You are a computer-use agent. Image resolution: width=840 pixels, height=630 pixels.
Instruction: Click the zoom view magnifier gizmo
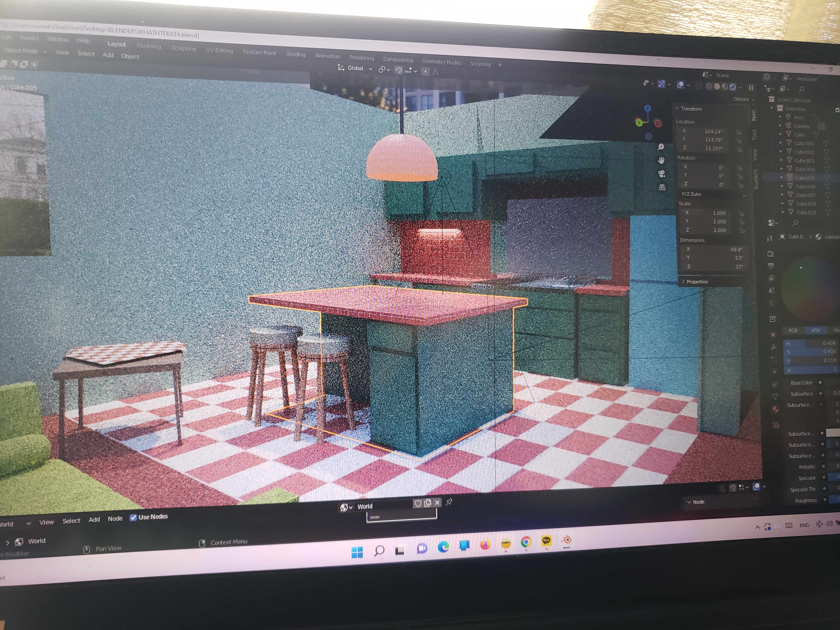661,147
